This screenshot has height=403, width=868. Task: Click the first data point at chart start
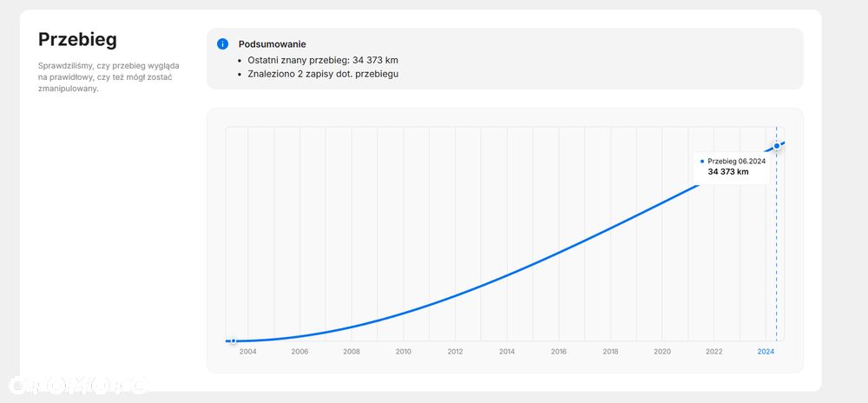coord(233,341)
